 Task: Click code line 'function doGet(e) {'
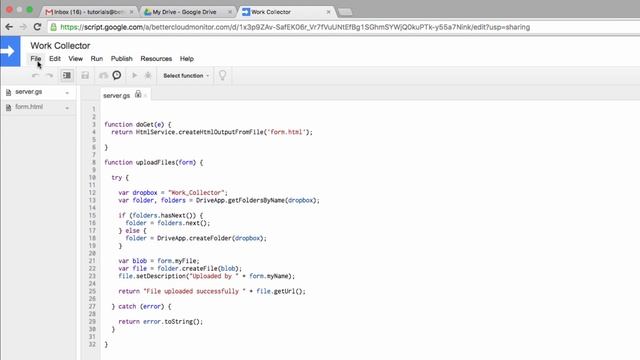(x=138, y=124)
